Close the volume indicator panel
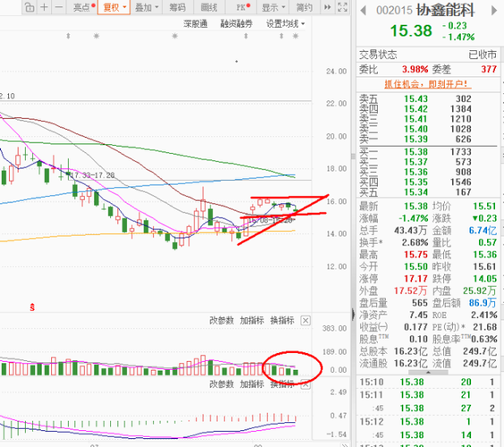 (x=306, y=321)
